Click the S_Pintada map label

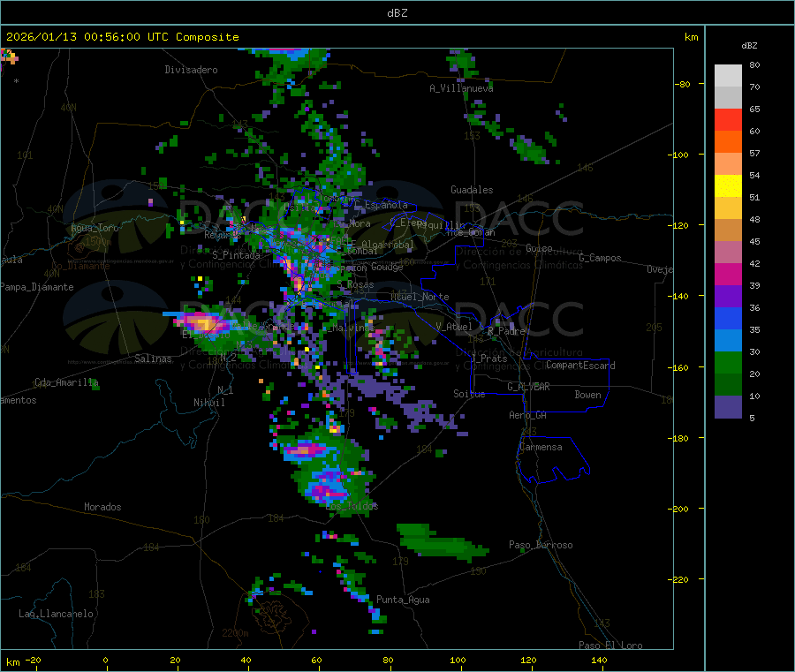click(x=236, y=255)
